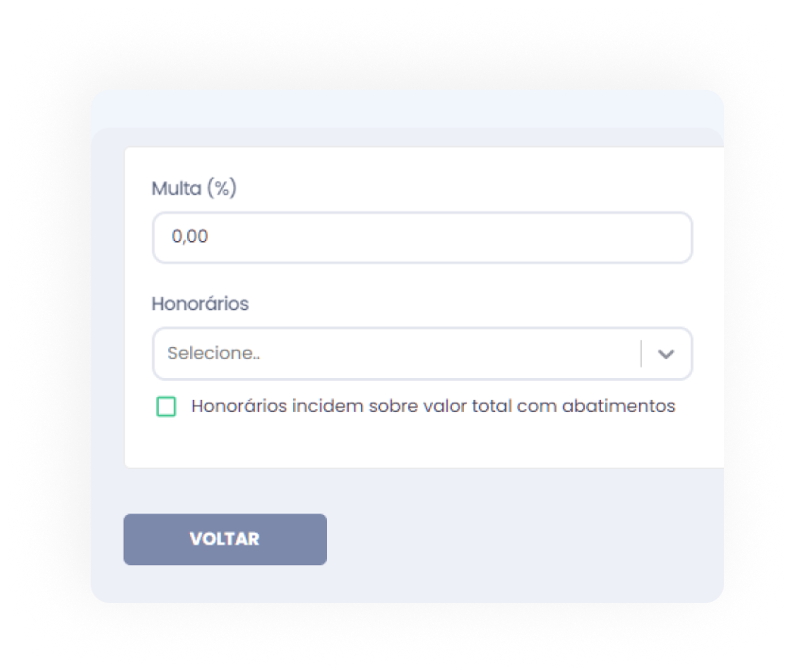
Task: Click the divider beside the dropdown chevron
Action: point(642,354)
